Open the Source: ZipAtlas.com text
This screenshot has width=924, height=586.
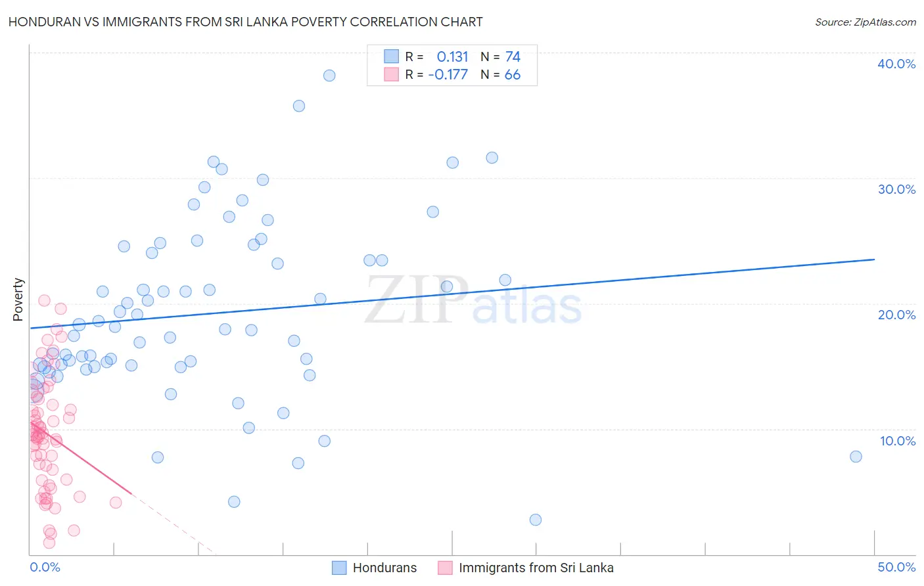coord(865,22)
